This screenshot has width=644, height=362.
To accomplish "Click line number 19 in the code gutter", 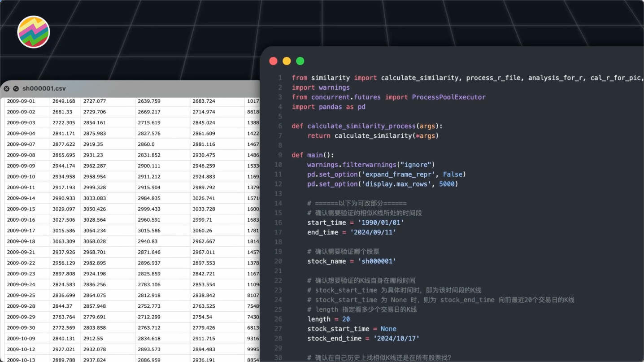I will click(x=278, y=252).
